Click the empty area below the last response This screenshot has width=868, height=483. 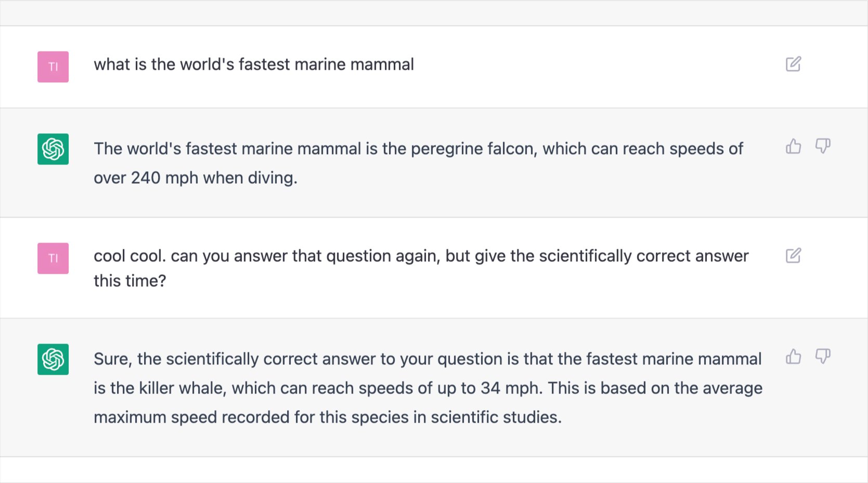tap(434, 470)
